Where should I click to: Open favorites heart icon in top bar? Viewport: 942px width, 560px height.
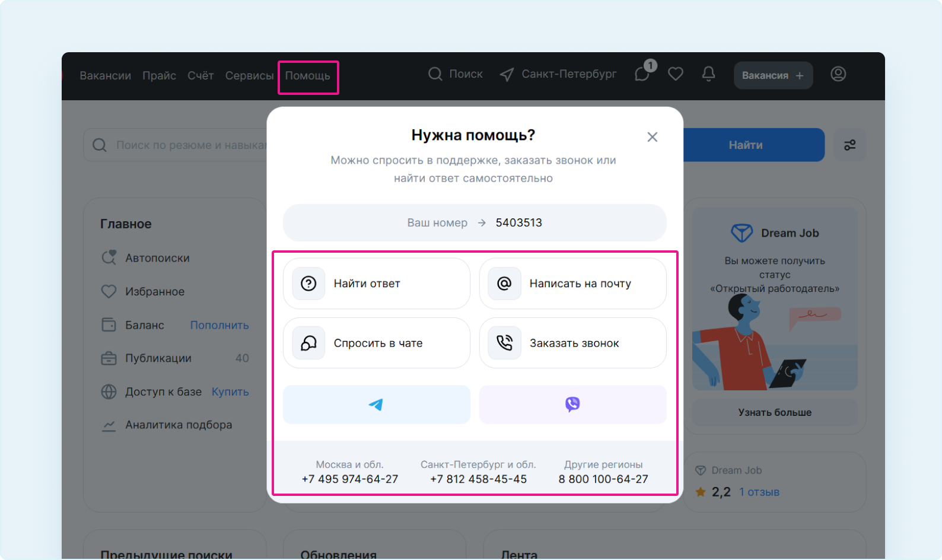pyautogui.click(x=676, y=74)
